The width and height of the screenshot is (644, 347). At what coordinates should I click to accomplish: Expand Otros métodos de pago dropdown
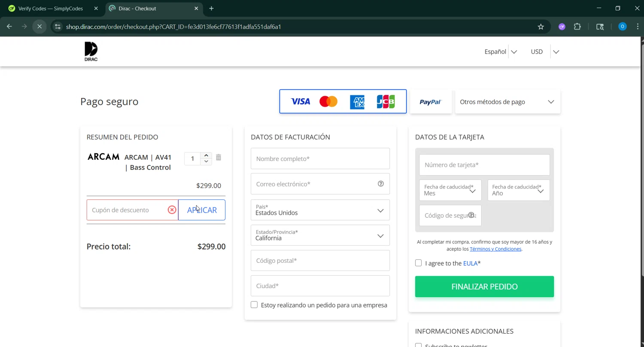(x=507, y=102)
